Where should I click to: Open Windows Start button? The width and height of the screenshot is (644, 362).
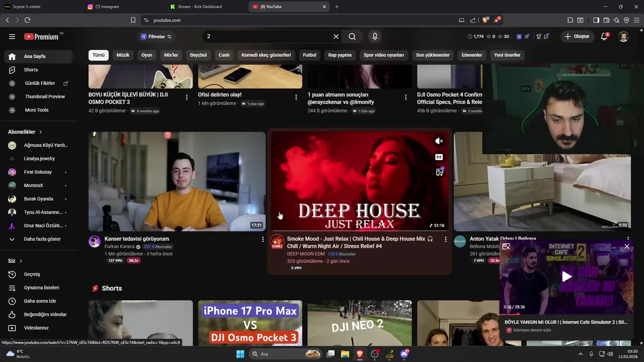[x=240, y=354]
